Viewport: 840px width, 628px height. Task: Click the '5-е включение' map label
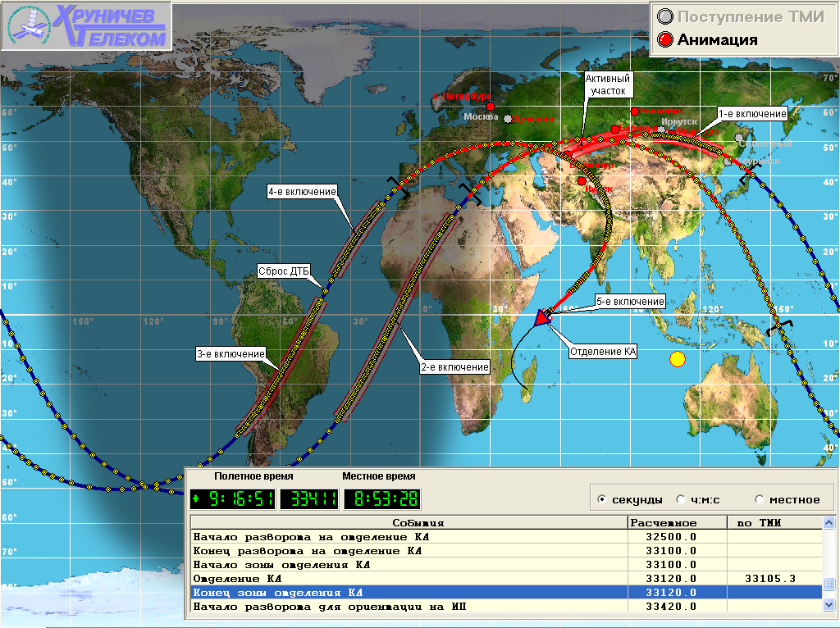[x=629, y=302]
